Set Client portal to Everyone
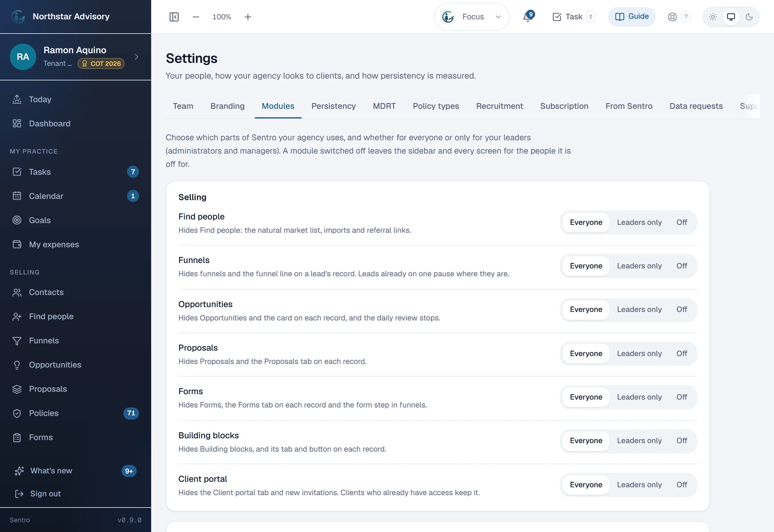Image resolution: width=774 pixels, height=532 pixels. tap(586, 485)
